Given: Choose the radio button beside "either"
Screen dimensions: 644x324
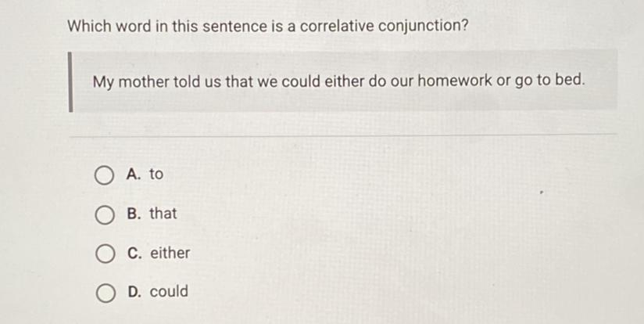Looking at the screenshot, I should [x=106, y=254].
